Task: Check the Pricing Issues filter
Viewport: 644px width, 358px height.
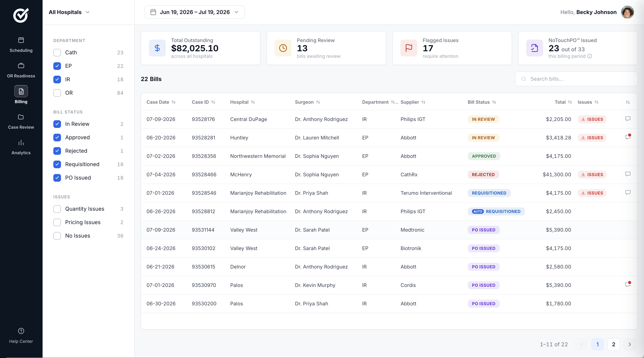Action: (x=57, y=222)
